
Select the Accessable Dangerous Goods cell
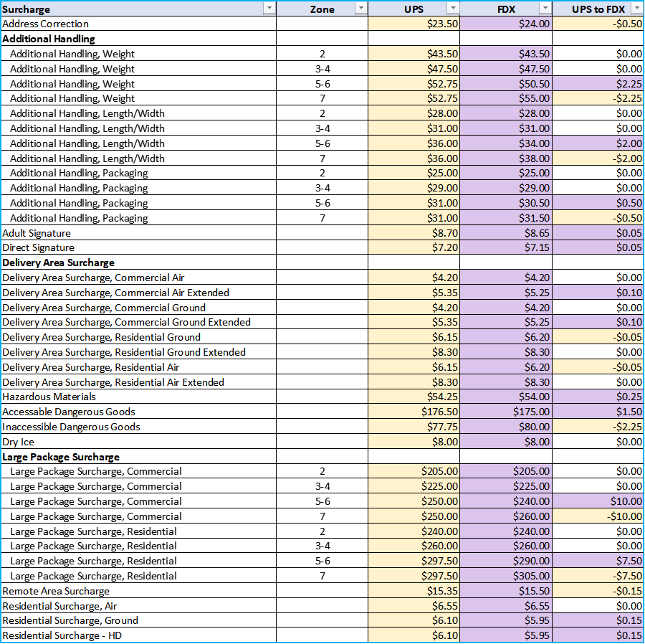(x=138, y=412)
